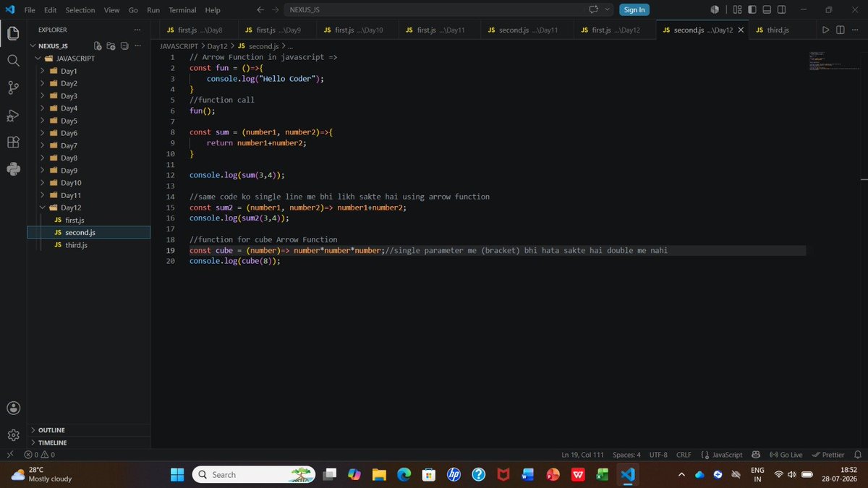Open editor tab bar more actions menu
This screenshot has height=488, width=868.
coord(855,30)
